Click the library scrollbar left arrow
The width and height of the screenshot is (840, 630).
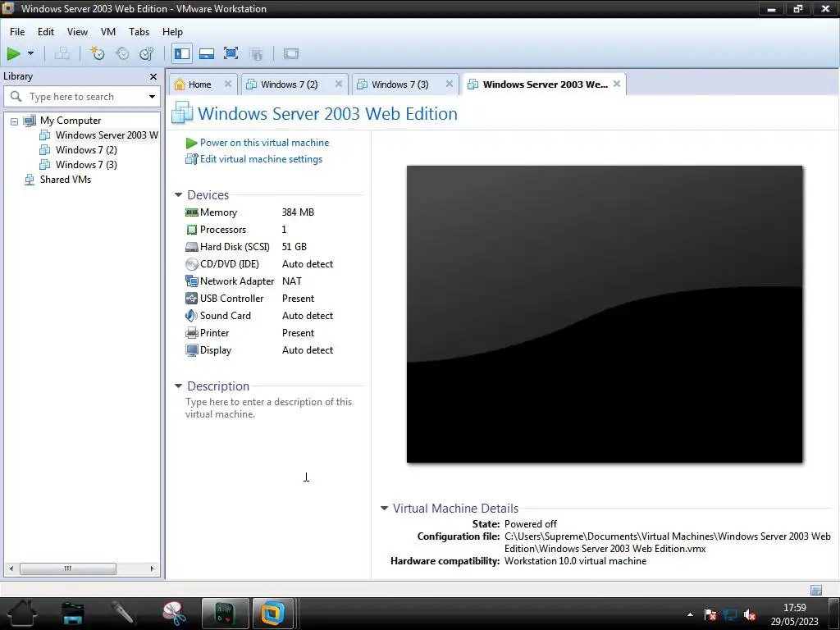point(11,568)
